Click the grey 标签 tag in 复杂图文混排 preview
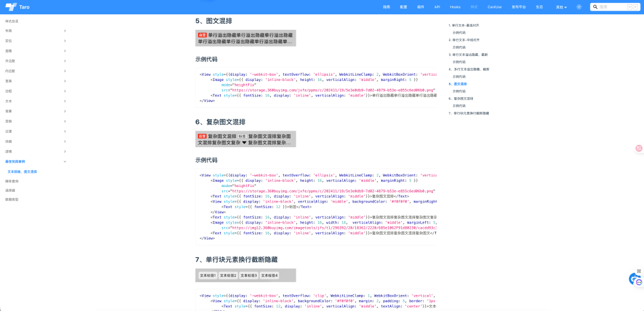This screenshot has height=311, width=644. (242, 136)
